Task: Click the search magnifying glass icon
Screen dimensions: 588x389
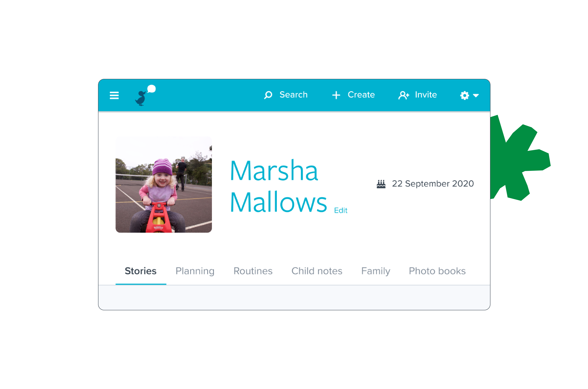Action: click(268, 95)
